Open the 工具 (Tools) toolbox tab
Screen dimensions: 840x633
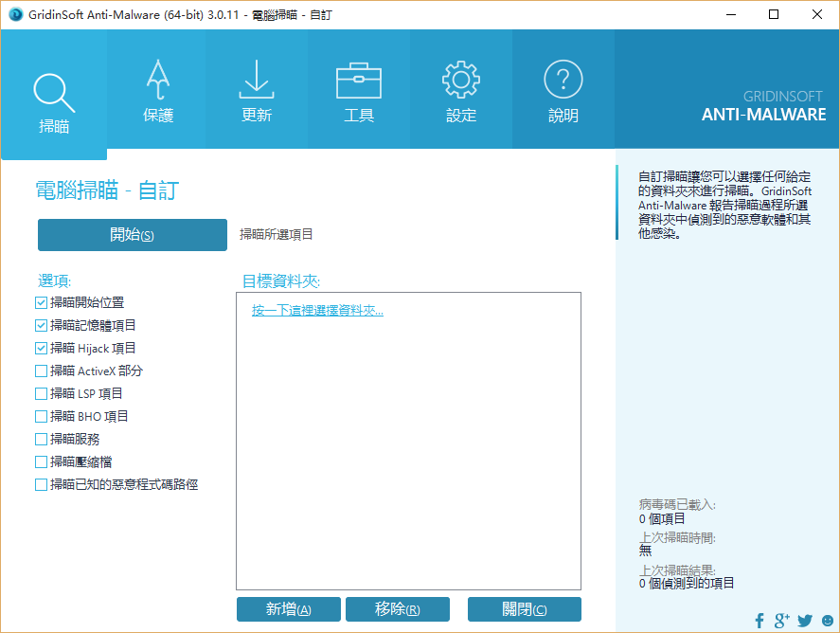click(359, 89)
